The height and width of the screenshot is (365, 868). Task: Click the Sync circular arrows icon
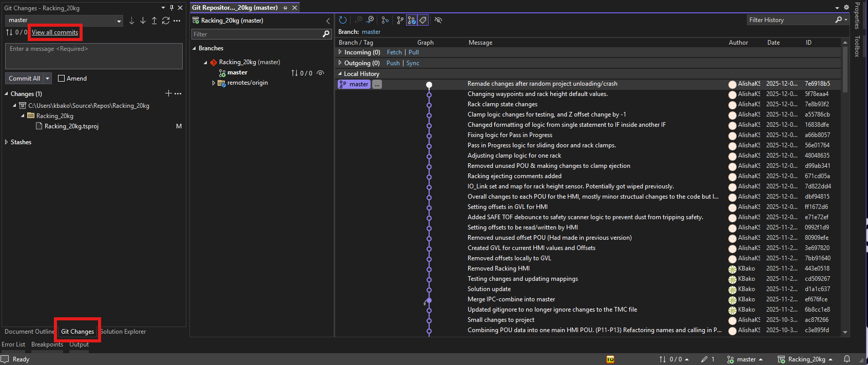[165, 21]
